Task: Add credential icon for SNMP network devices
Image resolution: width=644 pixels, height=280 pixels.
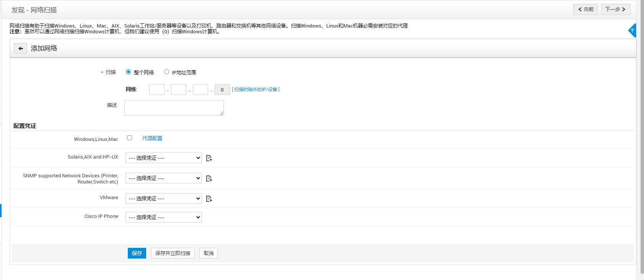Action: click(x=209, y=178)
